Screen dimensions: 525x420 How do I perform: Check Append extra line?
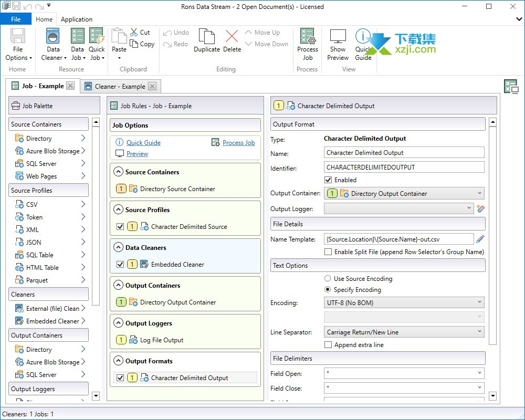coord(328,344)
